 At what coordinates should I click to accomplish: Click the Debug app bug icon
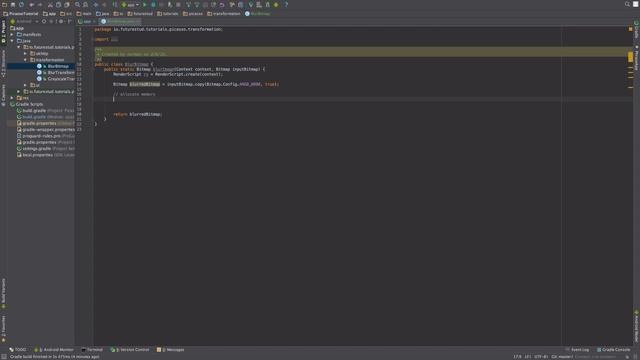[153, 4]
